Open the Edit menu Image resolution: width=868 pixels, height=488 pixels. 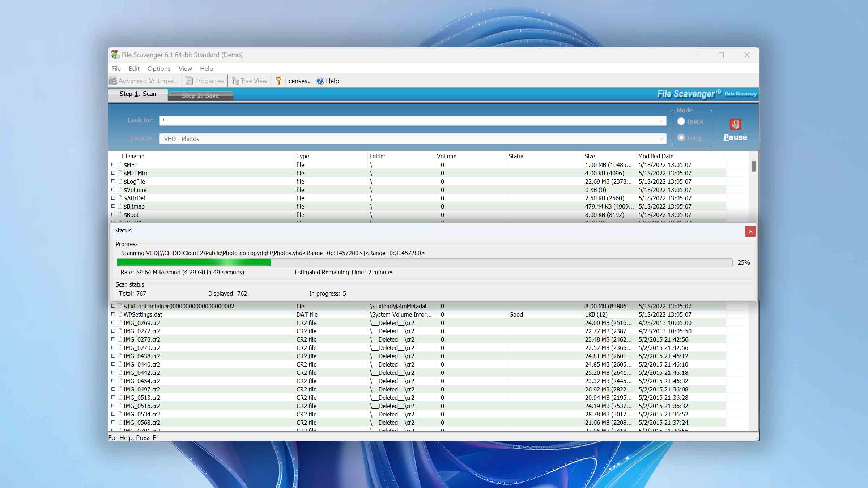tap(134, 69)
